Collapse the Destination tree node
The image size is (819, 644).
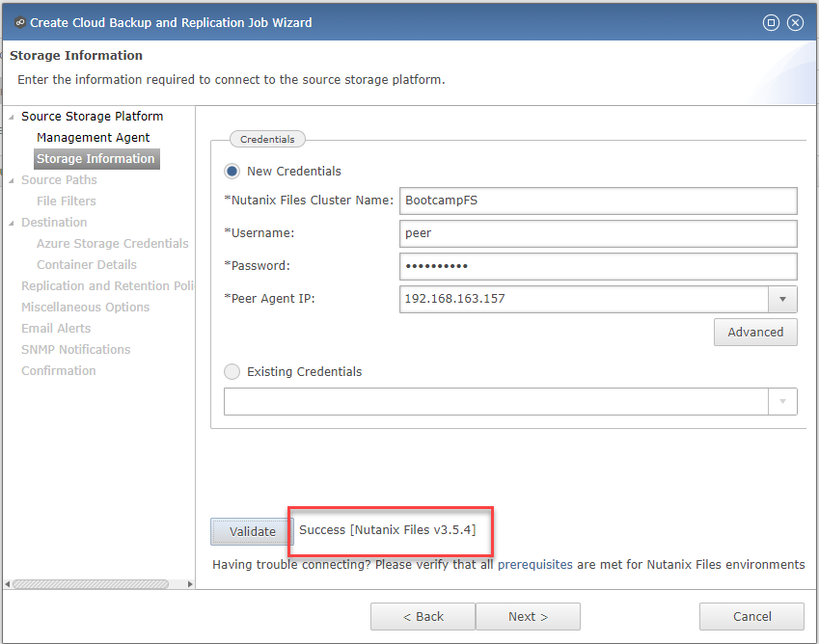(12, 223)
